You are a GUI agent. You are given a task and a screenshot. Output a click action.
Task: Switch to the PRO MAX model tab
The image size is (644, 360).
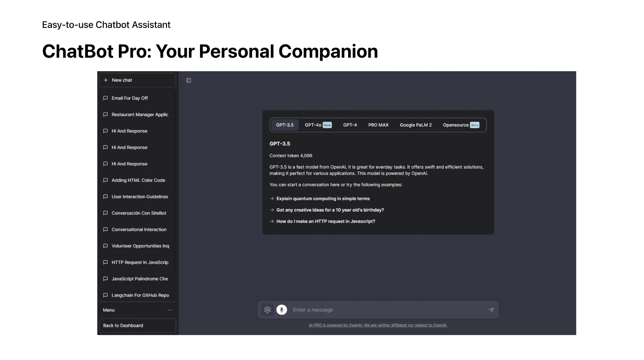click(378, 125)
